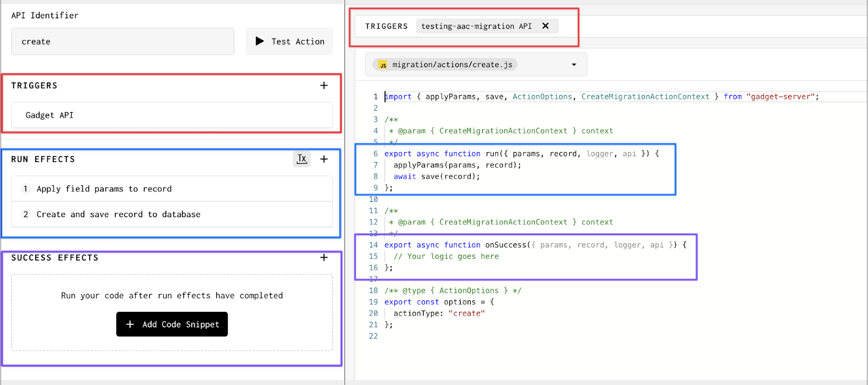Click the plus icon in the TRIGGERS section
Viewport: 868px width, 385px height.
[324, 86]
